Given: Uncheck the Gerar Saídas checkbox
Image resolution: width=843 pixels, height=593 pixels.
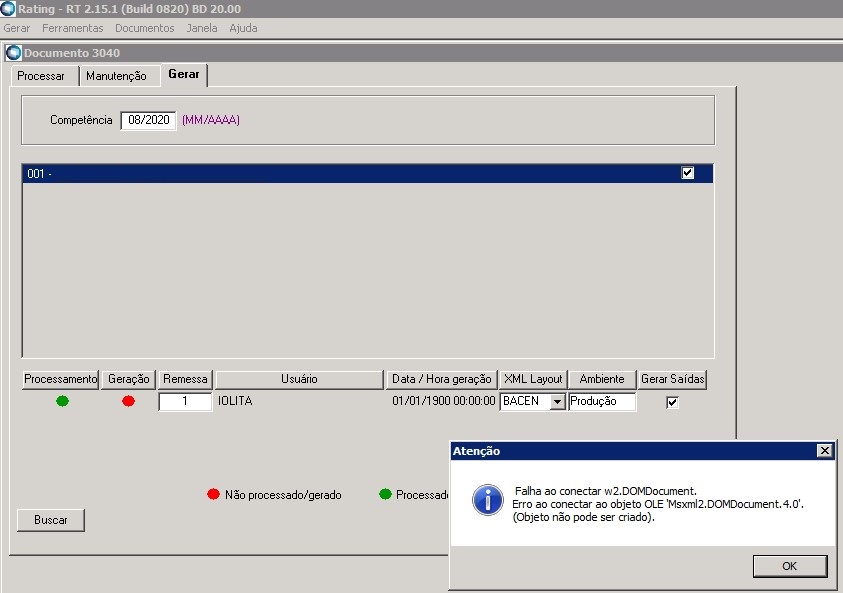Looking at the screenshot, I should tap(672, 402).
